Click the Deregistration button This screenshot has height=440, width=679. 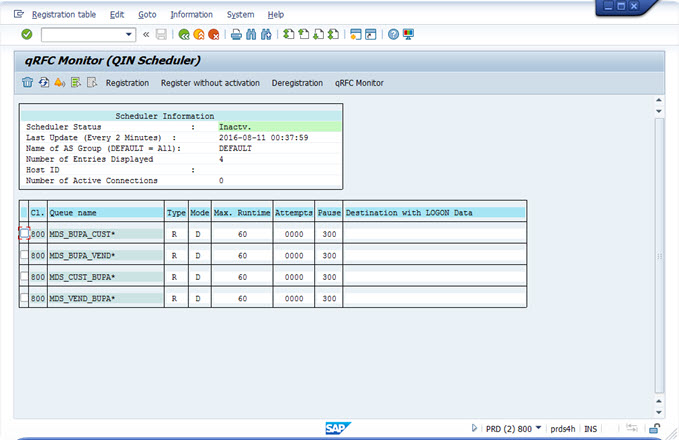(297, 83)
